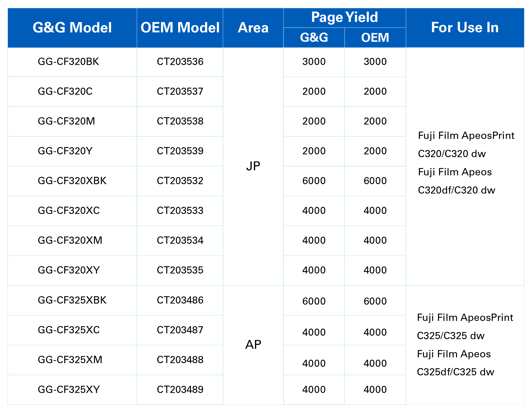Click OEM code CT203489
This screenshot has width=532, height=412.
tap(180, 389)
